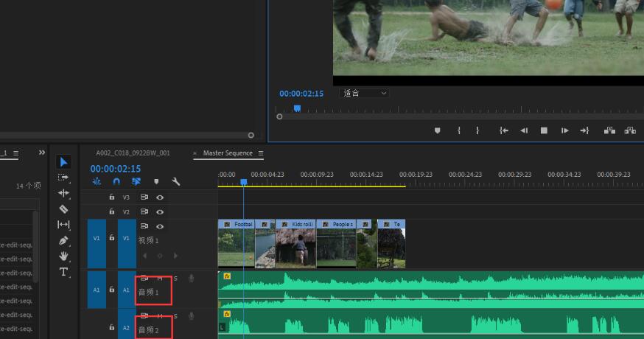Go to Out point
Screen dimensions: 644x339
(x=584, y=130)
